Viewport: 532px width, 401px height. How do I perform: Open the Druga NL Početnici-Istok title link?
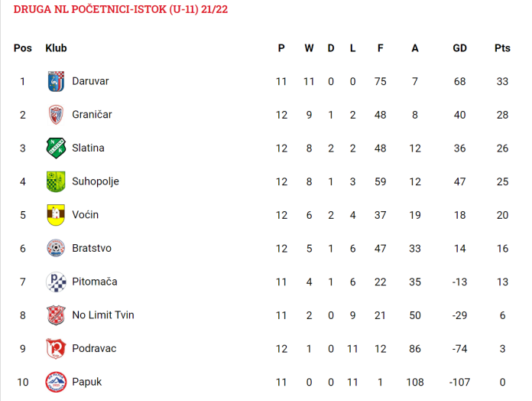pyautogui.click(x=121, y=9)
